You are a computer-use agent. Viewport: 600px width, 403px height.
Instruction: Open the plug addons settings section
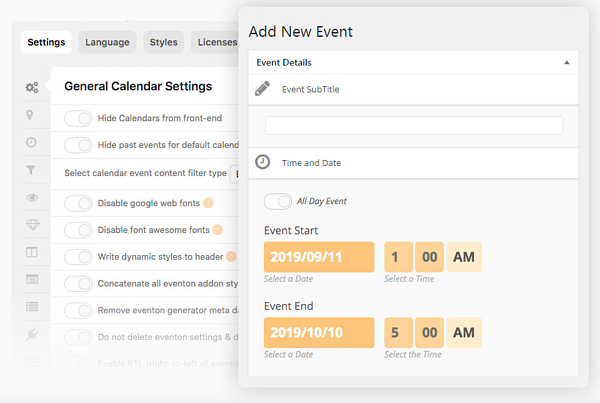(32, 334)
